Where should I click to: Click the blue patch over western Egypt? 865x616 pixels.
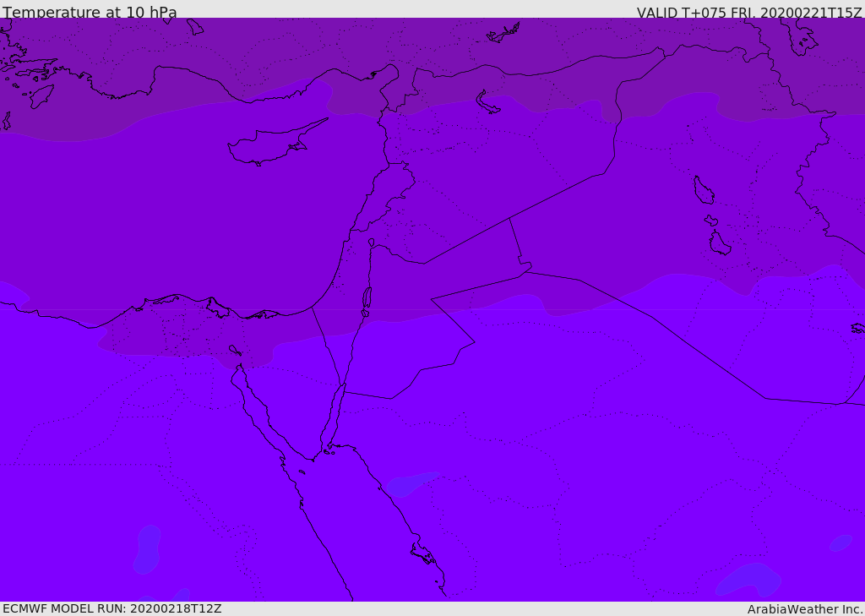pos(146,549)
